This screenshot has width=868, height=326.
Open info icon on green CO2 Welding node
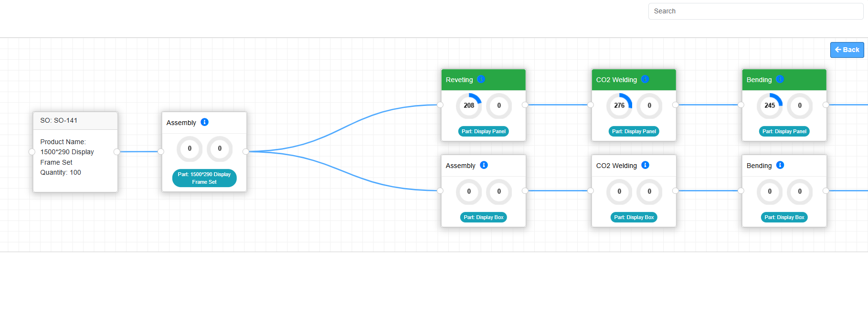pos(645,79)
